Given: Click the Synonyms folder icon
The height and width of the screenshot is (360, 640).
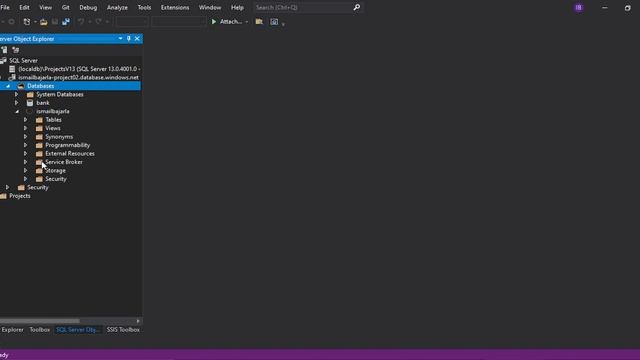Looking at the screenshot, I should tap(39, 137).
